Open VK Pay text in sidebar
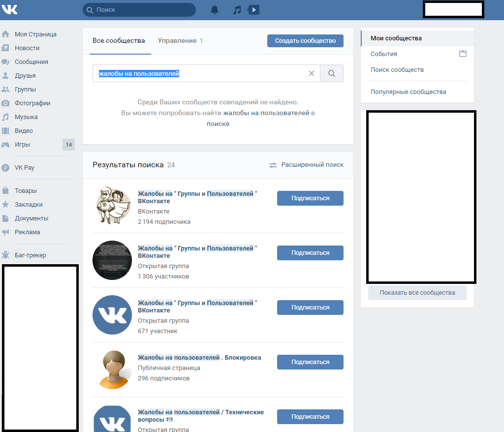The width and height of the screenshot is (504, 432). coord(25,167)
